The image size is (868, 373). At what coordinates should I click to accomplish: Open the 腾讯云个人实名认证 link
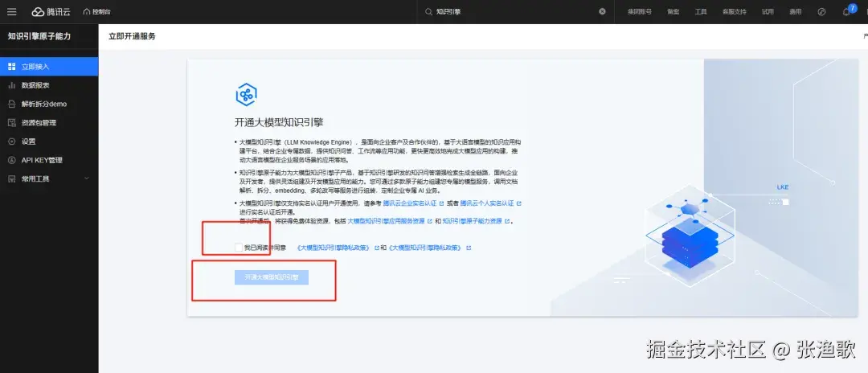487,203
